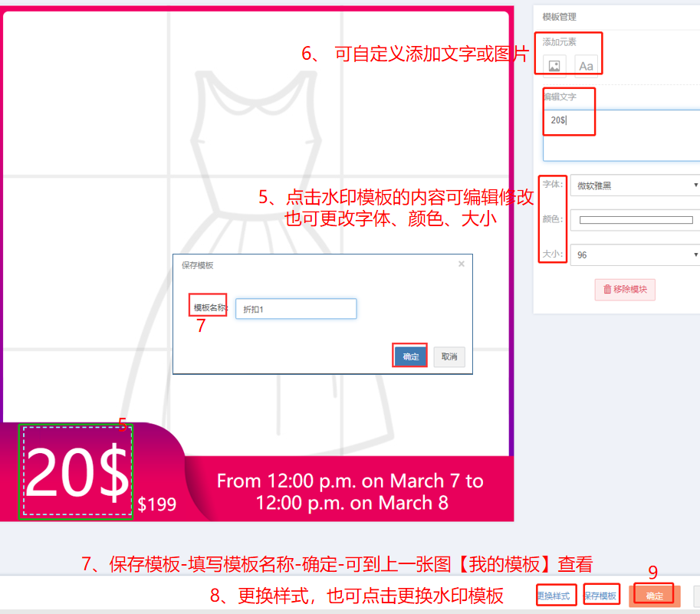Select the 20$ text block on canvas
Screen dimensions: 700x614
click(x=77, y=471)
